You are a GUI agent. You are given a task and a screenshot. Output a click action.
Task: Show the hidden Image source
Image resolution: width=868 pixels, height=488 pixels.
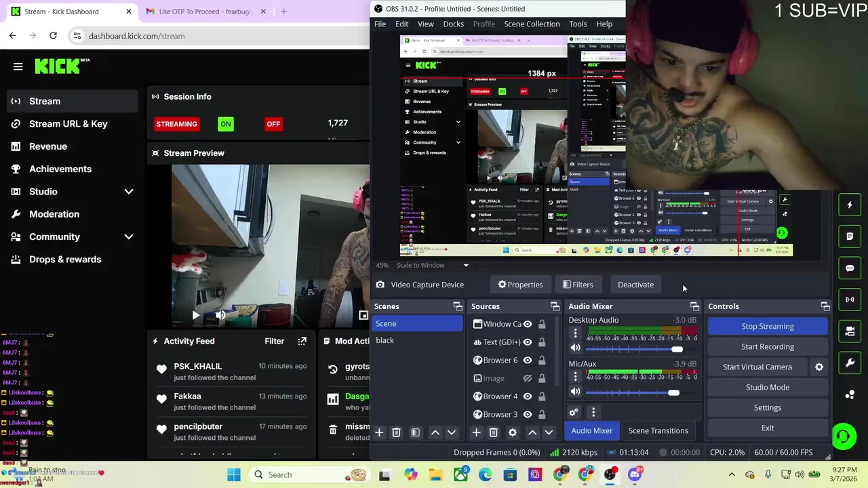tap(528, 378)
